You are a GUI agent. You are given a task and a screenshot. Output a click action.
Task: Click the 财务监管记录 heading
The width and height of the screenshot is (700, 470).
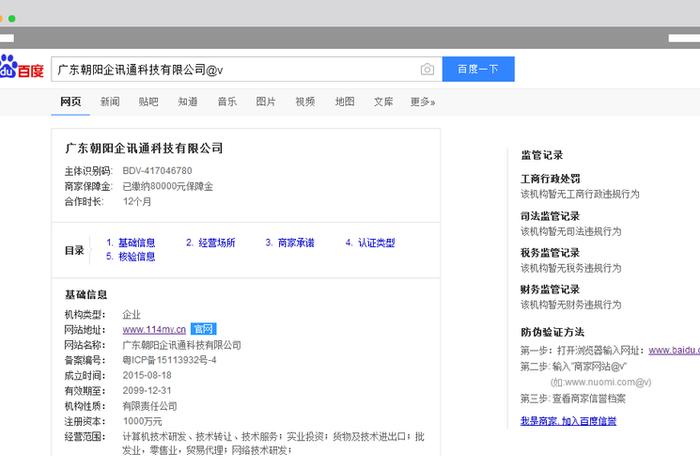click(550, 289)
